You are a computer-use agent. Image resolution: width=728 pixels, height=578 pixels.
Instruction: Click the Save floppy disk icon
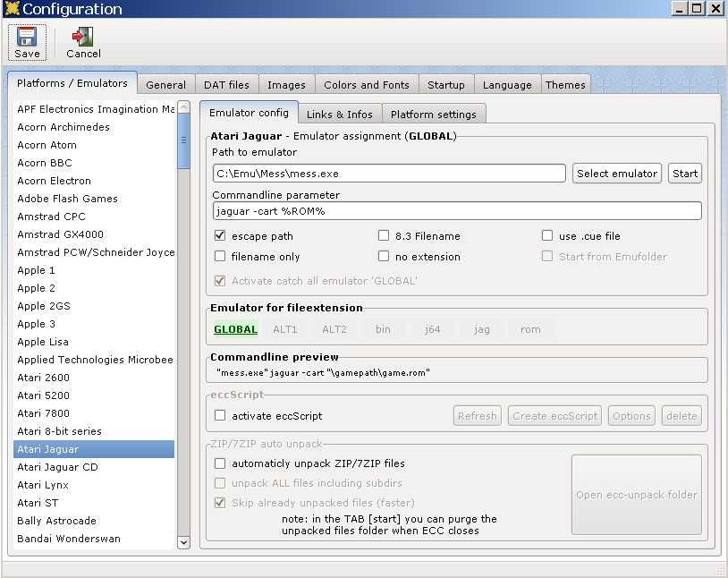tap(27, 37)
